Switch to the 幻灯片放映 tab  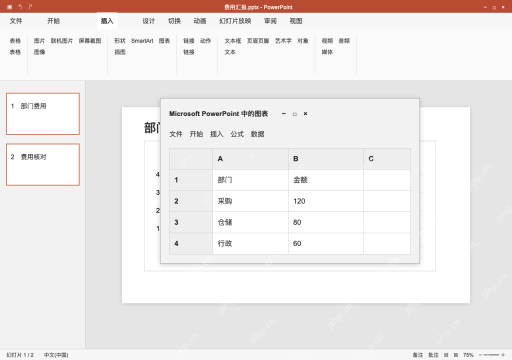pos(235,21)
